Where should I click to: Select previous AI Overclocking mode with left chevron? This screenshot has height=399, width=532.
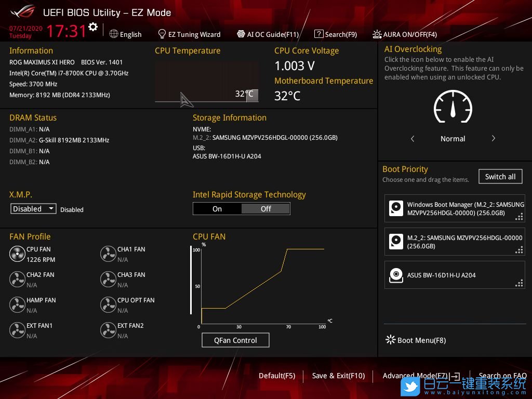[x=413, y=139]
